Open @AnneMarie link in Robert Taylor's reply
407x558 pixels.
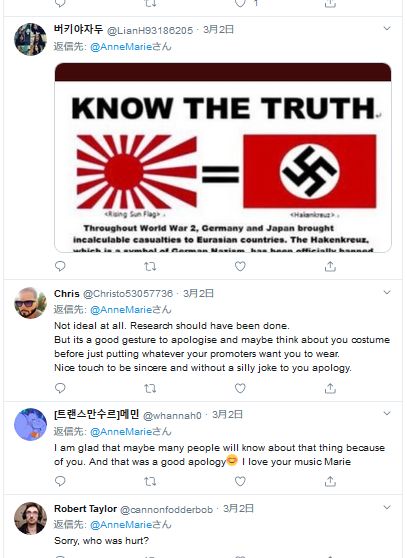pyautogui.click(x=121, y=525)
